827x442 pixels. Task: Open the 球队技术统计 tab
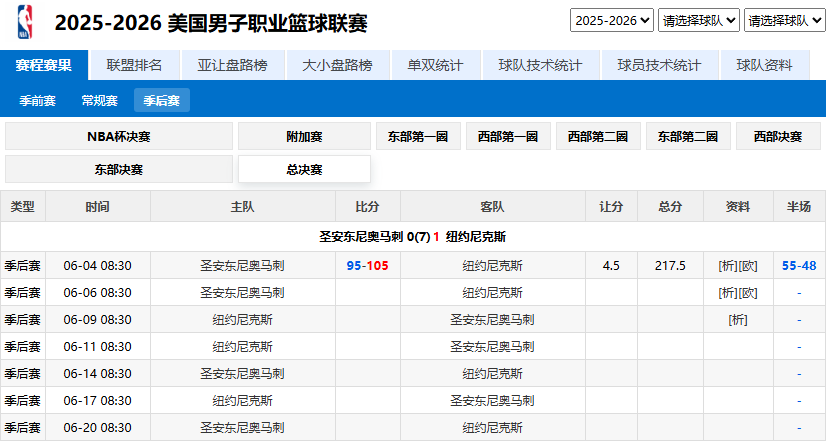(x=541, y=65)
